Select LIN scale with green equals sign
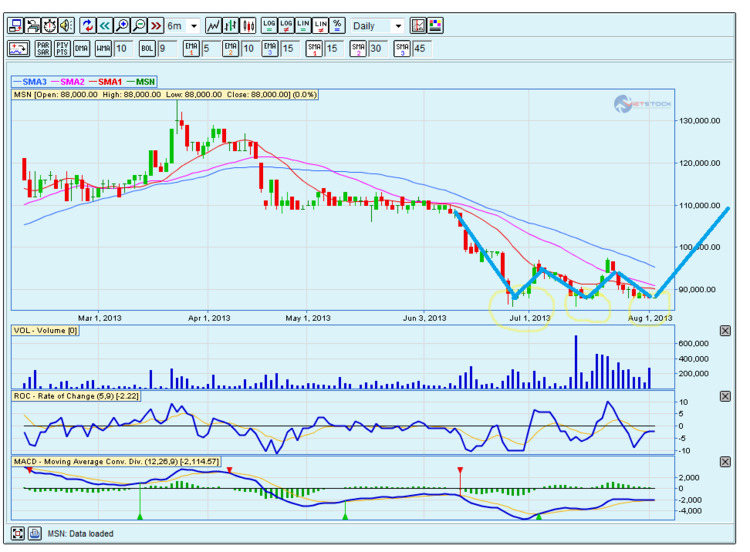 (x=303, y=25)
